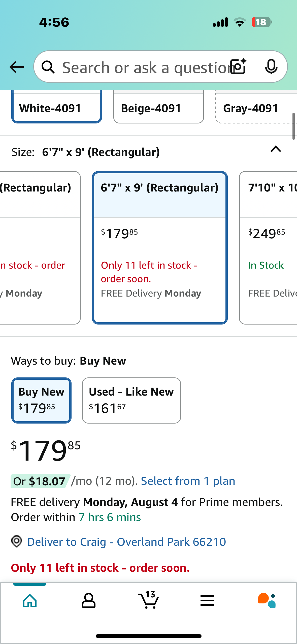The width and height of the screenshot is (297, 644).
Task: Tap the back arrow icon
Action: click(17, 67)
